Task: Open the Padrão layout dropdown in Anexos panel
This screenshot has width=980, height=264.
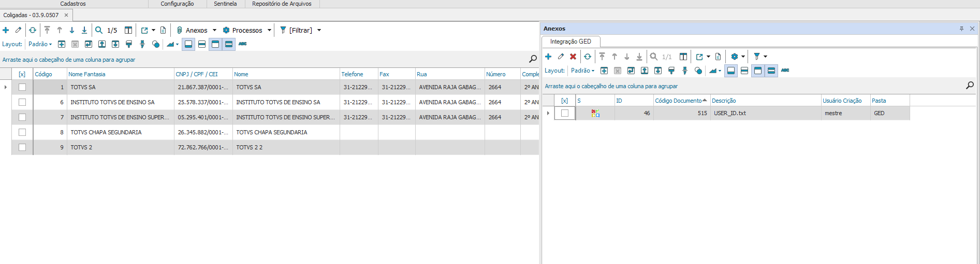Action: point(583,71)
